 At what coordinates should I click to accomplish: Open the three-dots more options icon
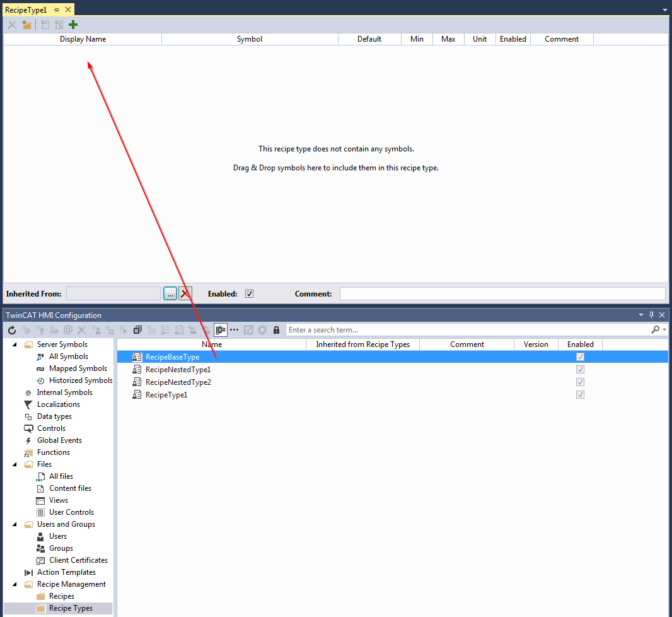(x=234, y=330)
